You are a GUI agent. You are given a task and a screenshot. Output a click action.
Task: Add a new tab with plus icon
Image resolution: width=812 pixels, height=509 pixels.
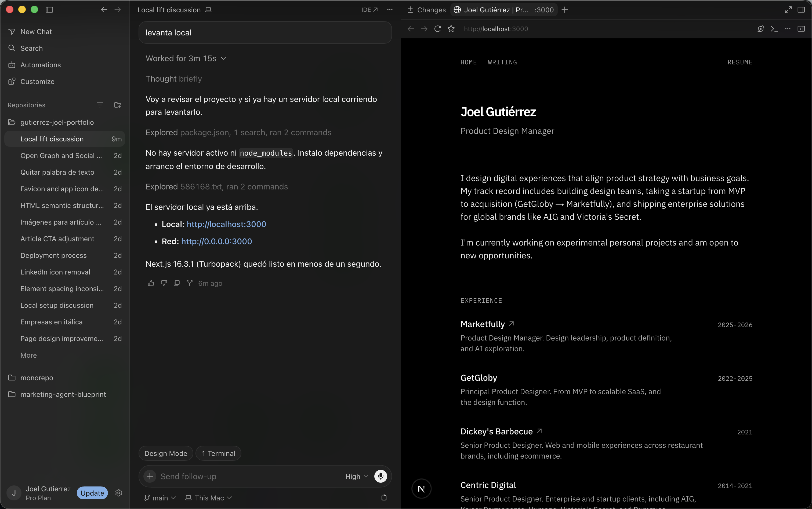pyautogui.click(x=565, y=10)
